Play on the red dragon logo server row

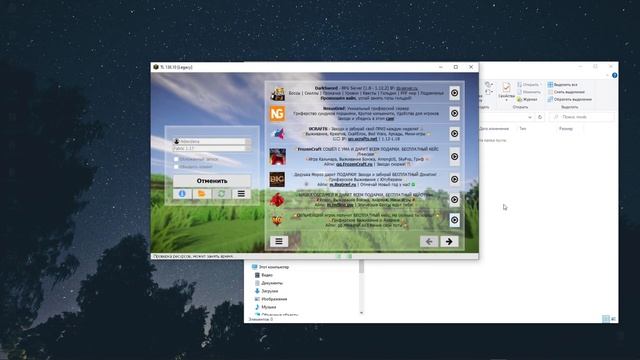click(454, 200)
